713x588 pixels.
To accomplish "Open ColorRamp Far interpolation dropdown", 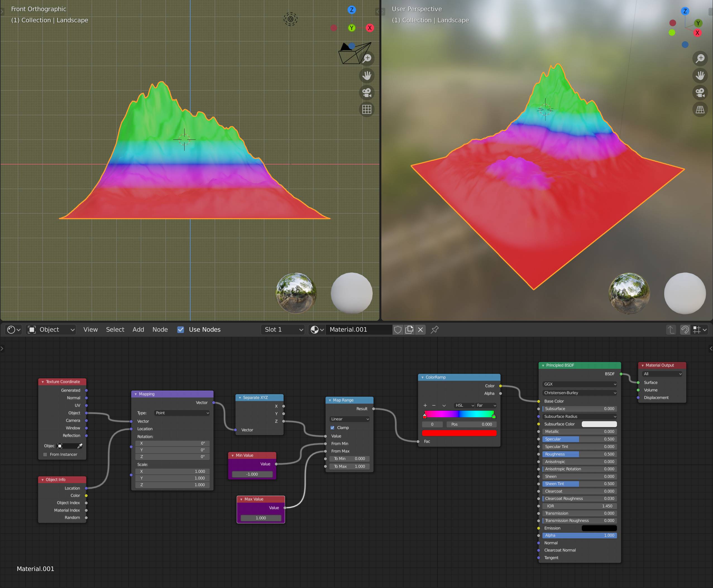I will [x=486, y=406].
